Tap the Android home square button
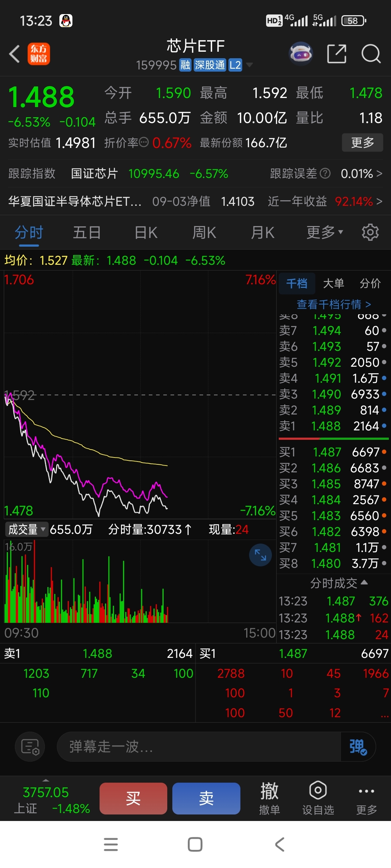This screenshot has width=391, height=868. tap(195, 844)
